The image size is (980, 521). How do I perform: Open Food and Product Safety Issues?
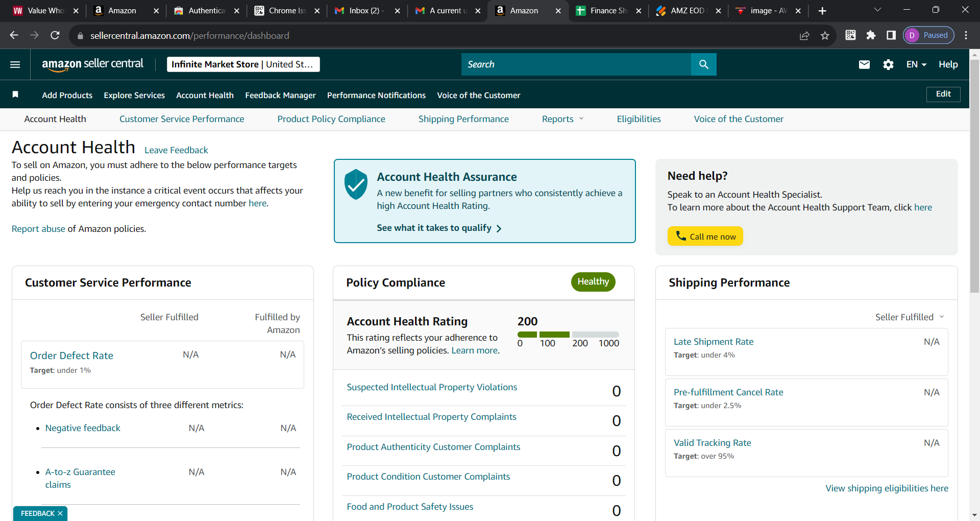click(410, 507)
